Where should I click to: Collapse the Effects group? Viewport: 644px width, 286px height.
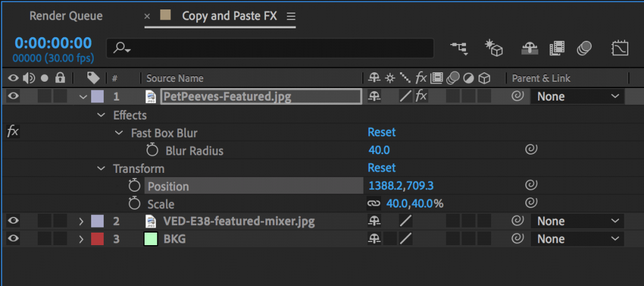tap(101, 115)
